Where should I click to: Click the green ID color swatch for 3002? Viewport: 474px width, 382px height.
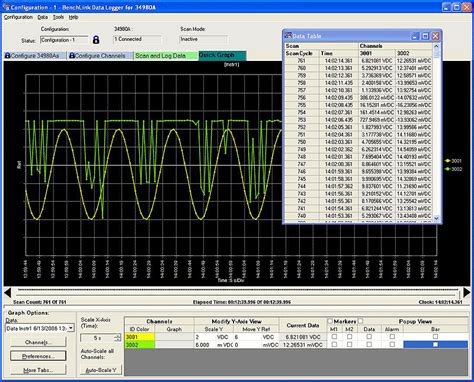140,345
